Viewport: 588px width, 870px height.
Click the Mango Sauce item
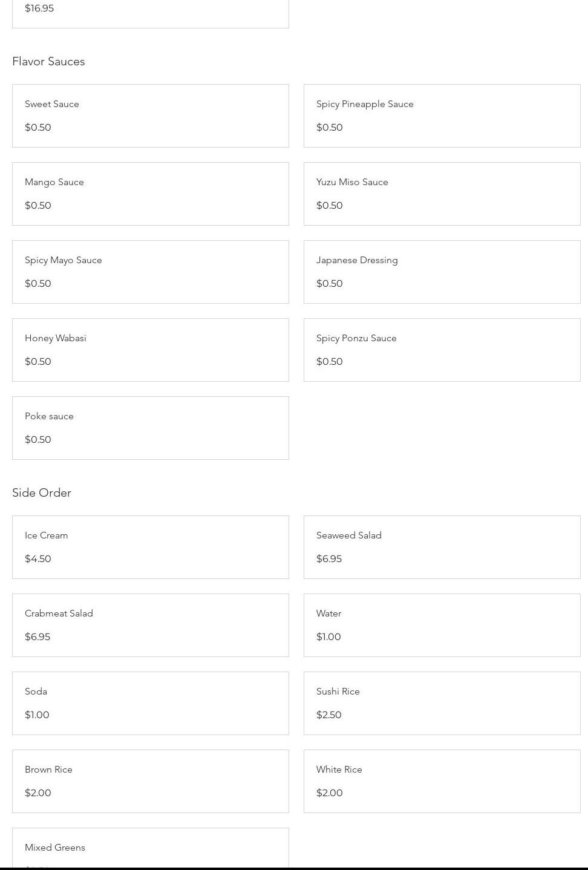coord(150,194)
